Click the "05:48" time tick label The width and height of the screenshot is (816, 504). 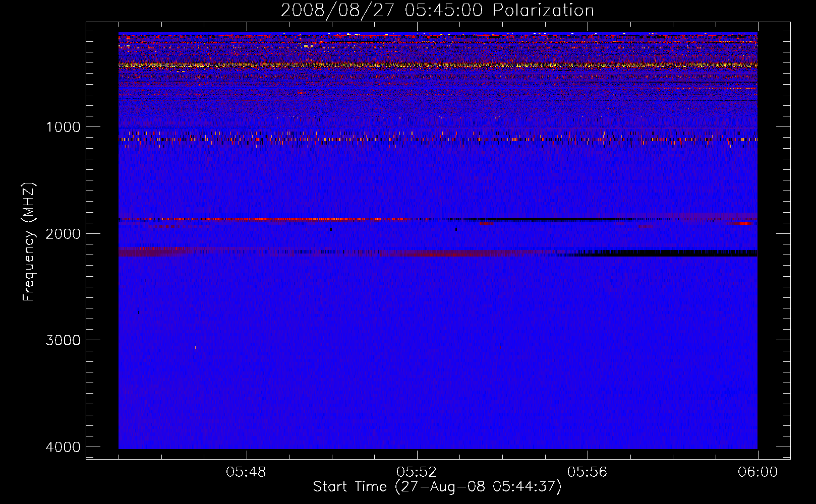point(246,472)
